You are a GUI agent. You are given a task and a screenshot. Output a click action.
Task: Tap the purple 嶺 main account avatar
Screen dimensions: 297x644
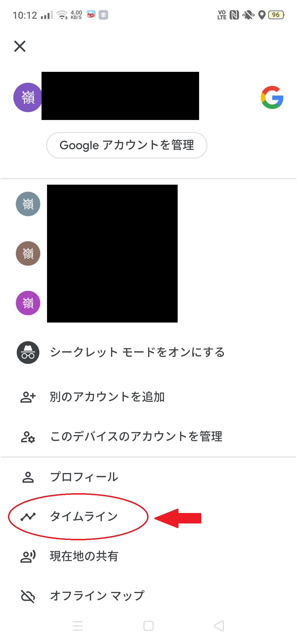[28, 97]
